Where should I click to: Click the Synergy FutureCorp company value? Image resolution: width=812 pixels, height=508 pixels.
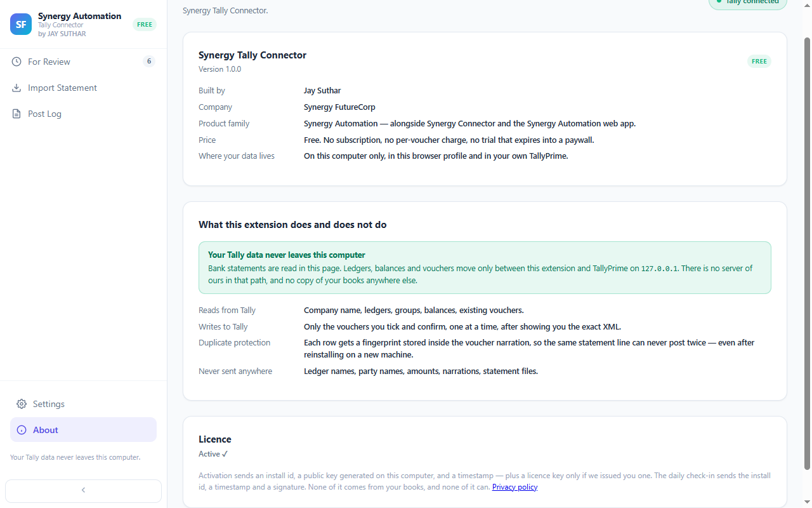tap(339, 107)
